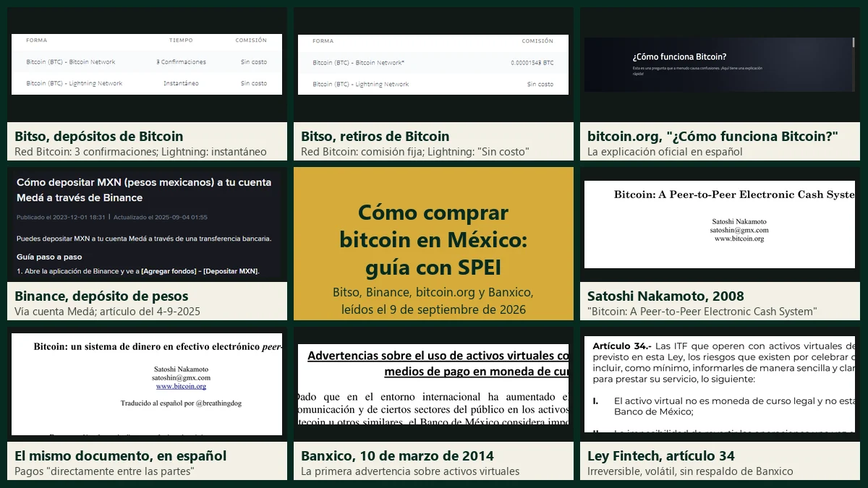Click 'Bitcoin (BTC) - Bitcoin Network' row in deposits table
Image resolution: width=868 pixels, height=488 pixels.
[x=147, y=62]
